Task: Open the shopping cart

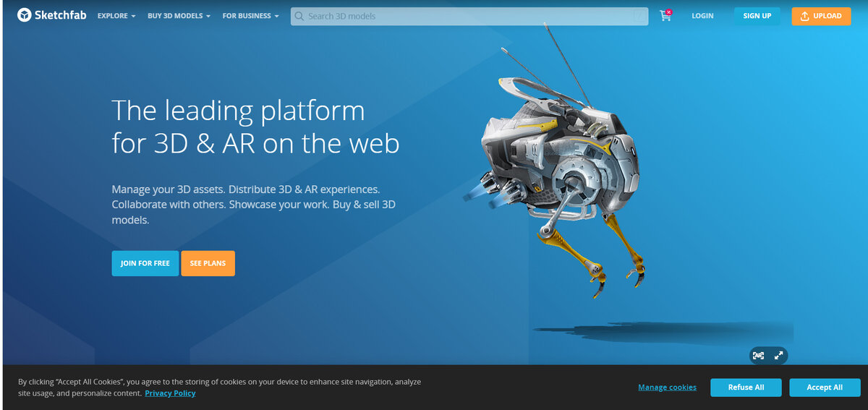Action: pos(665,15)
